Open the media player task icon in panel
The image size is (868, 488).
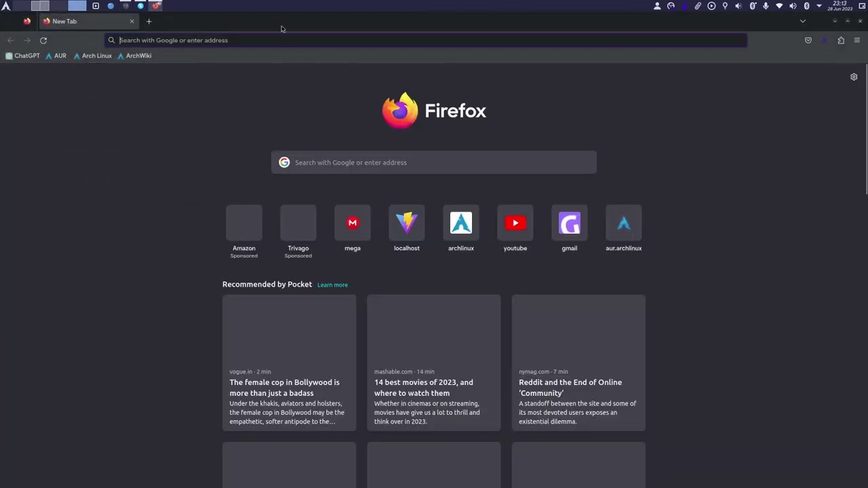pyautogui.click(x=96, y=6)
